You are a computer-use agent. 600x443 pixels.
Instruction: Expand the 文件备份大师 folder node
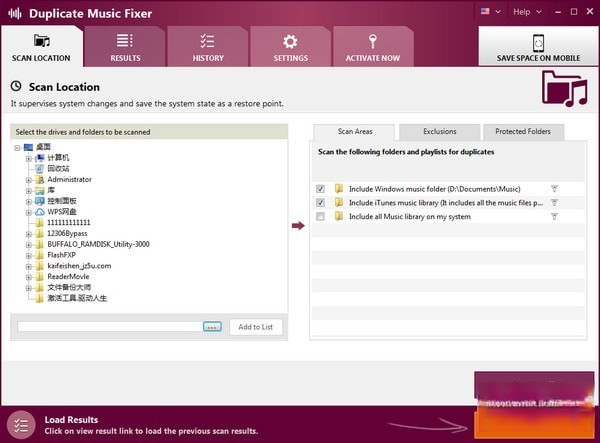(x=29, y=288)
